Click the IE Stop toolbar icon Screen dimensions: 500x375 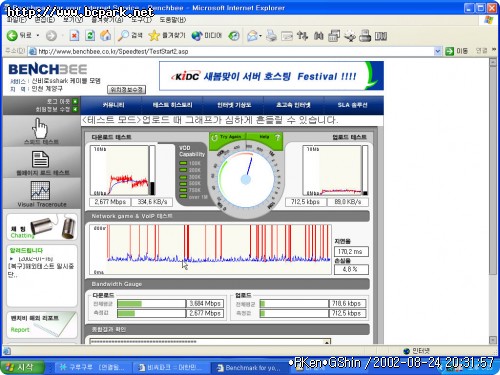coord(74,35)
